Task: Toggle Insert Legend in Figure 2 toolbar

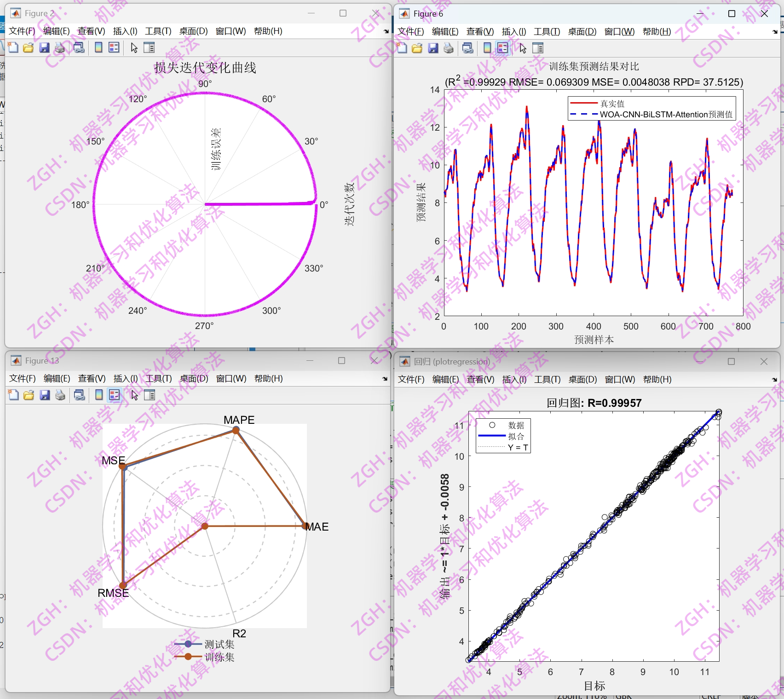Action: click(x=114, y=47)
